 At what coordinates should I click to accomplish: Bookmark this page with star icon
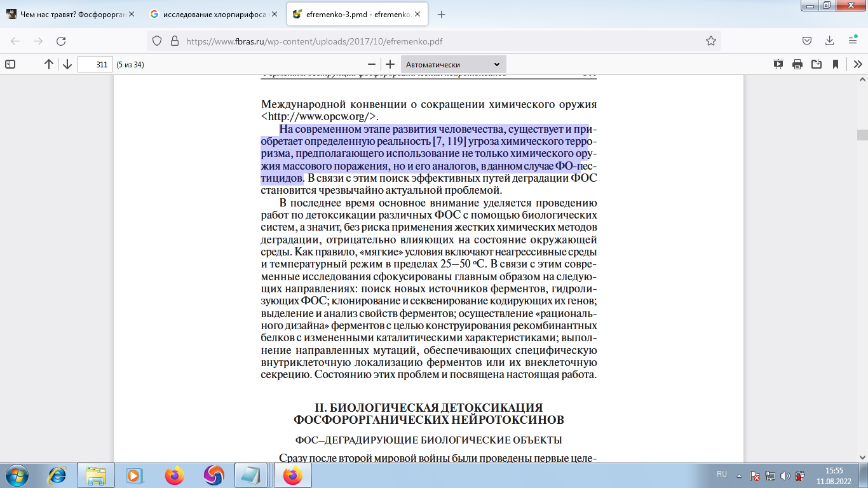pyautogui.click(x=711, y=41)
